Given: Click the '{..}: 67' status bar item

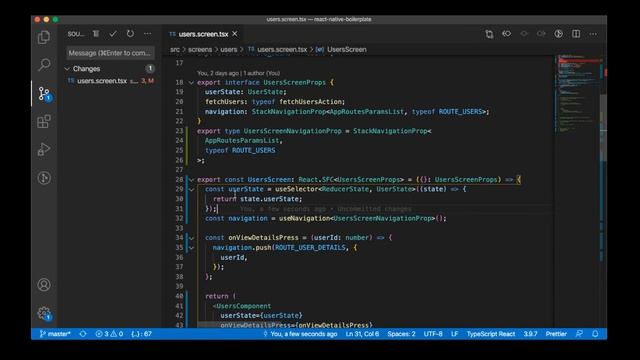Looking at the screenshot, I should point(142,334).
